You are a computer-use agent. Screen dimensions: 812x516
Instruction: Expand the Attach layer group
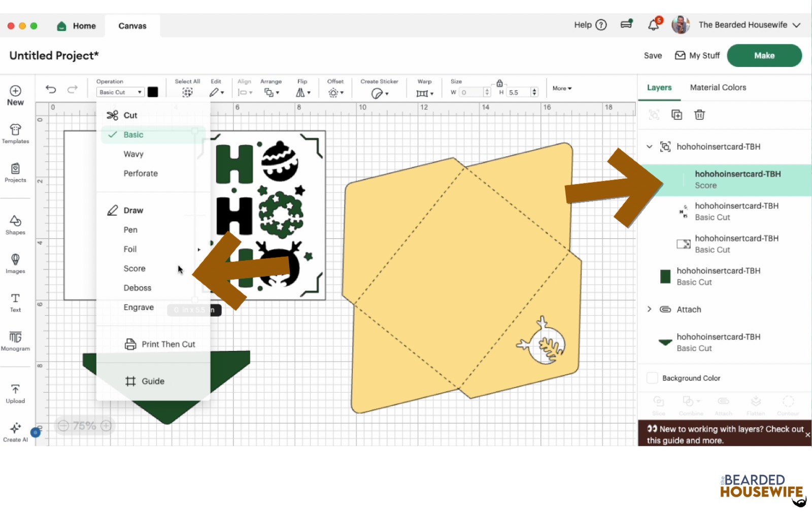pos(649,309)
